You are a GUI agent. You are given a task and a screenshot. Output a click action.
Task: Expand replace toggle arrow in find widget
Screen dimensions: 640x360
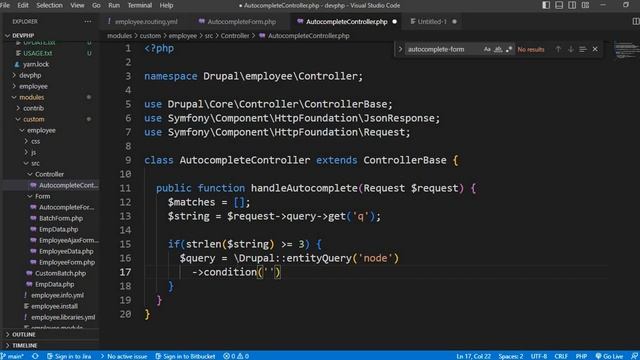tap(400, 49)
